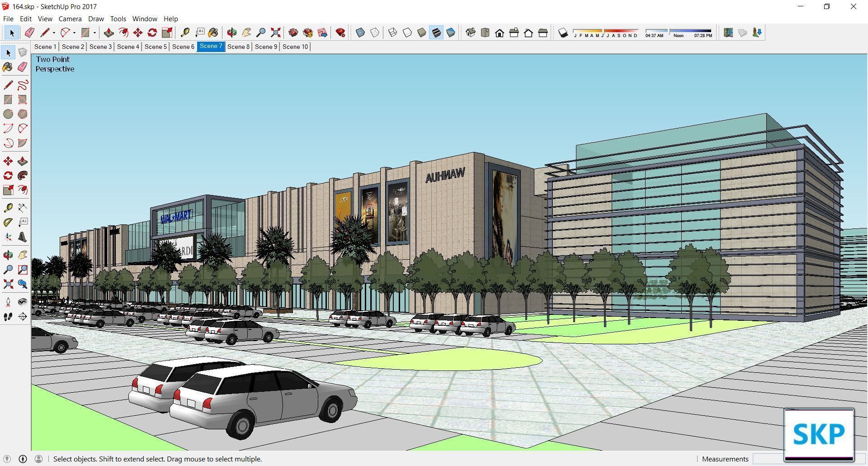Open the Window menu
Viewport: 868px width, 466px height.
145,19
